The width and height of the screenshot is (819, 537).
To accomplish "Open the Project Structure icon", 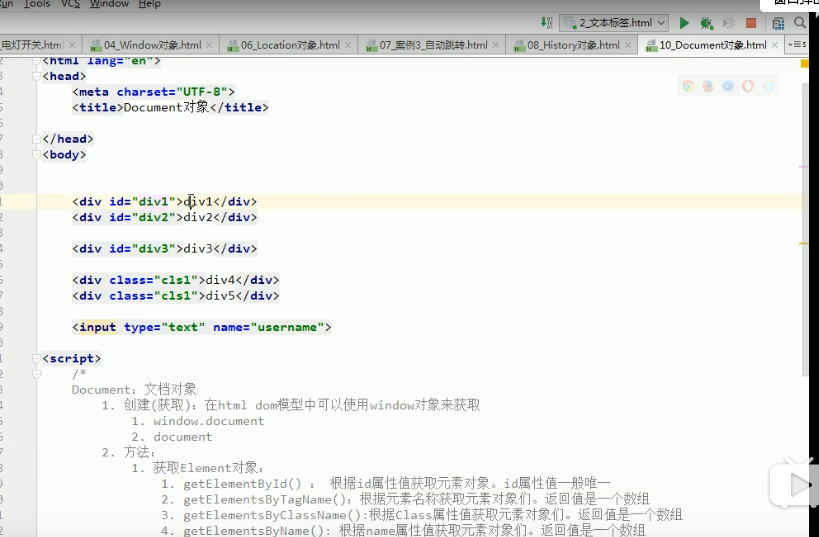I will [778, 23].
